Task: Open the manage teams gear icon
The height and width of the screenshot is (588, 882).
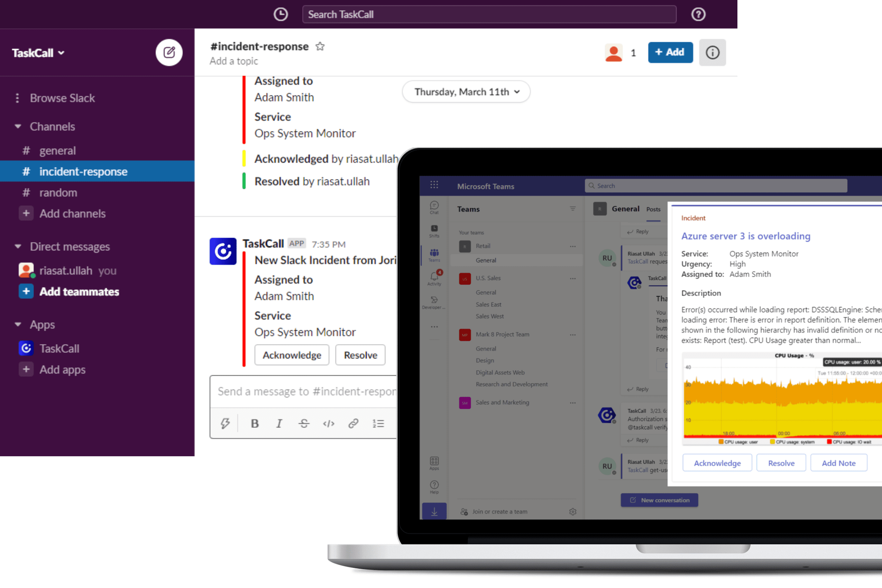Action: tap(573, 512)
